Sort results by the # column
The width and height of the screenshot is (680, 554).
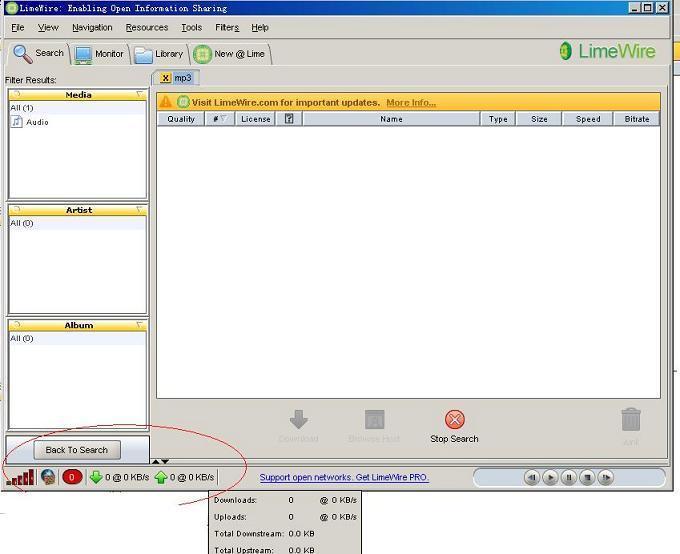coord(219,119)
